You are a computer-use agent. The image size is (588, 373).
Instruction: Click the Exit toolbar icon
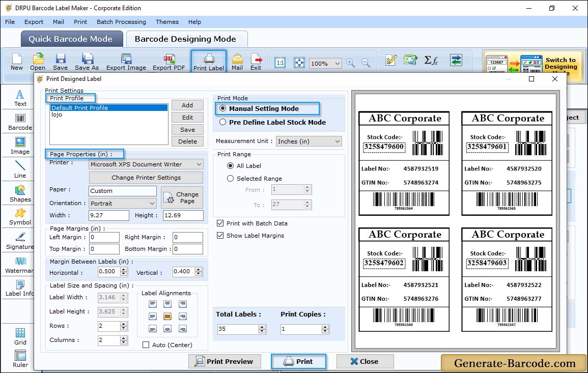click(256, 62)
